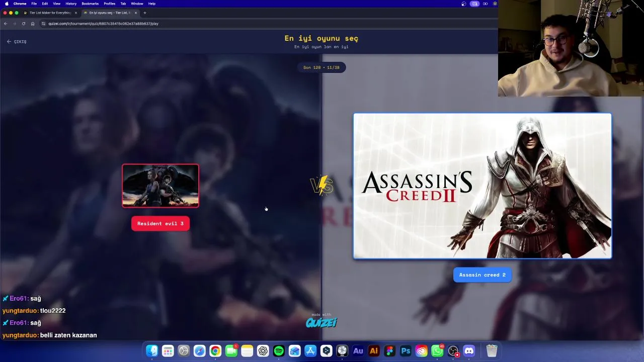Viewport: 644px width, 362px height.
Task: Open Finder from the dock
Action: click(152, 350)
